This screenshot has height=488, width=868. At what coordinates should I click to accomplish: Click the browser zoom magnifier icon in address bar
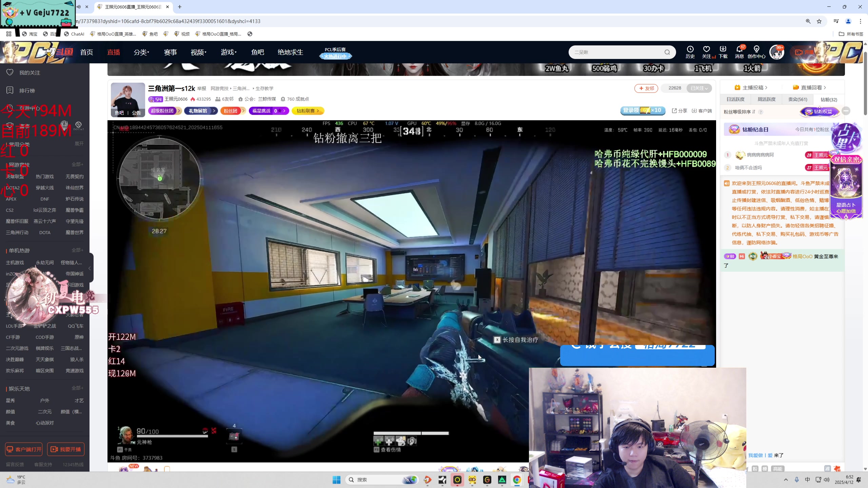coord(808,21)
